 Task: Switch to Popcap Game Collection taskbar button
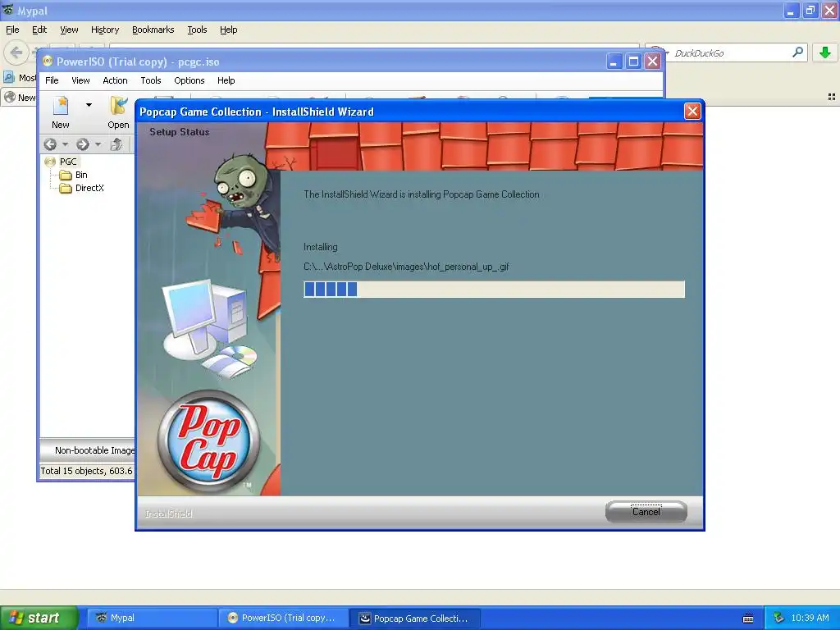click(415, 618)
